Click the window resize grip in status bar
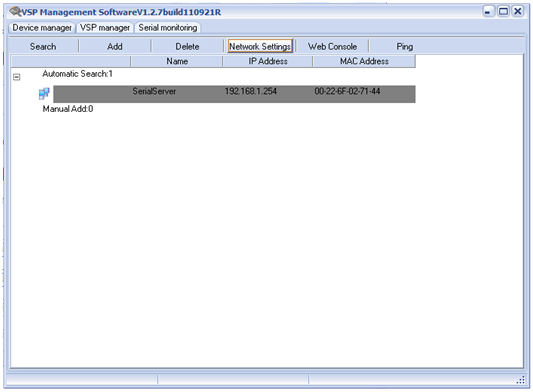This screenshot has height=392, width=533. pyautogui.click(x=520, y=380)
